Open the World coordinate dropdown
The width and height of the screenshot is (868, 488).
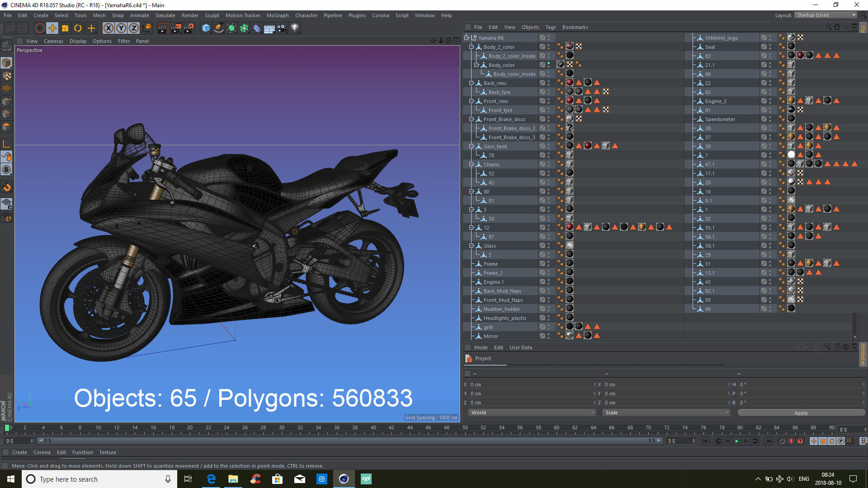click(533, 413)
